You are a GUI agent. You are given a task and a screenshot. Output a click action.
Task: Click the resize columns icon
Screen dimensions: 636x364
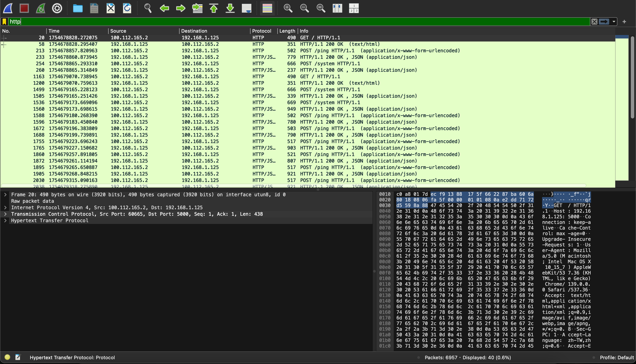click(x=337, y=8)
